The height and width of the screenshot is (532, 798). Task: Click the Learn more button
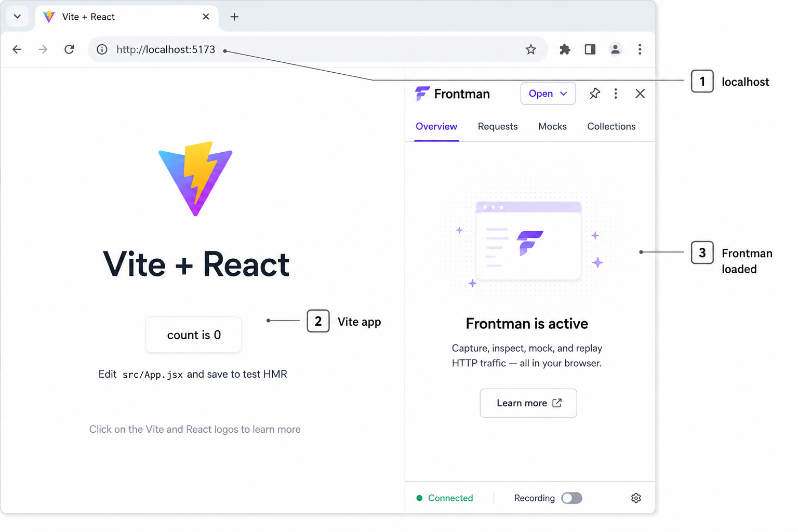[528, 403]
